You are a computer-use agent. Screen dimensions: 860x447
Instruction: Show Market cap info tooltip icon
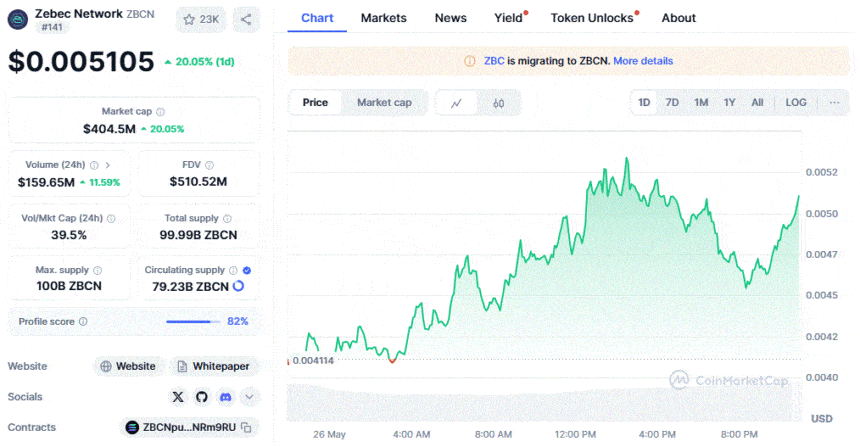tap(160, 112)
